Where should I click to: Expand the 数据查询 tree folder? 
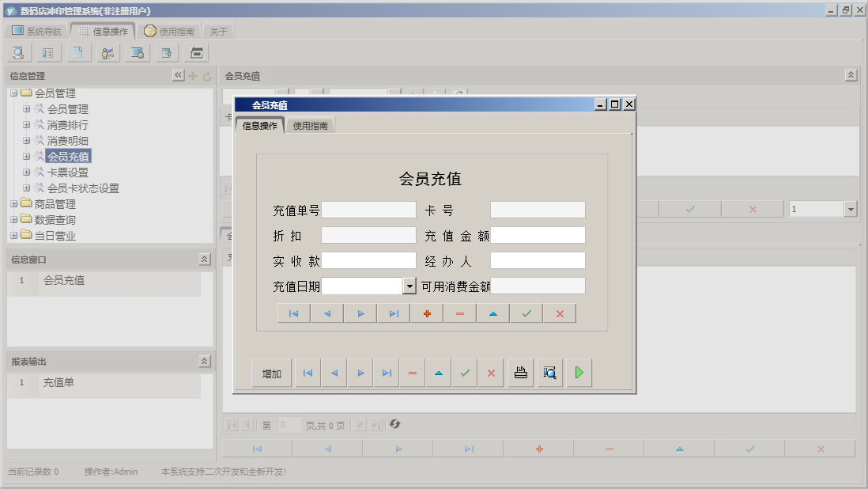click(13, 219)
